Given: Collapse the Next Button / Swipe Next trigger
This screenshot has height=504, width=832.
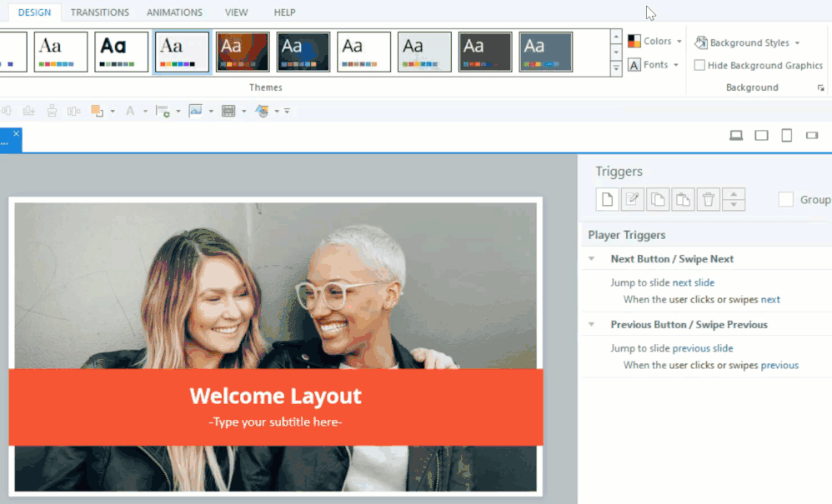Looking at the screenshot, I should tap(591, 259).
